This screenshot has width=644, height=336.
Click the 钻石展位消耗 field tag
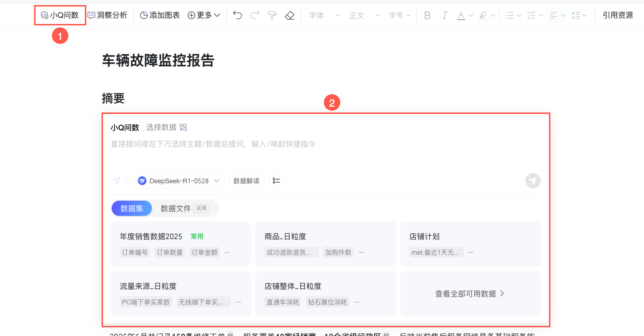pyautogui.click(x=327, y=302)
